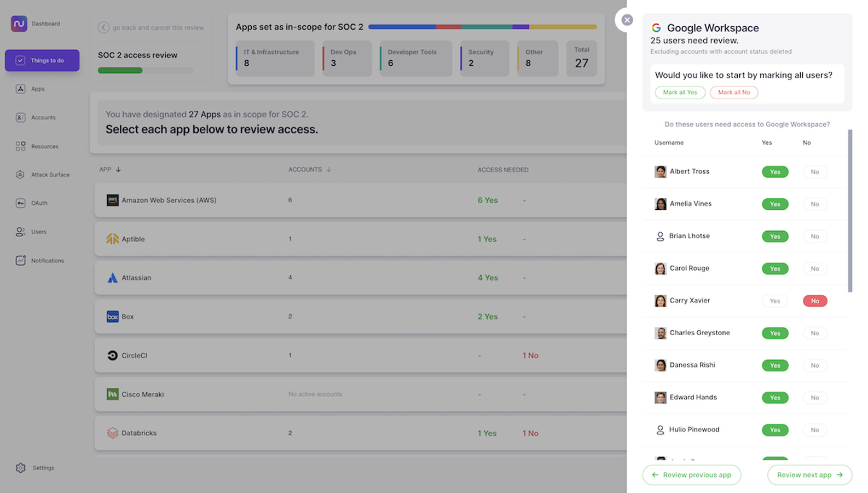Set Edward Hands to No
This screenshot has height=493, width=868.
[815, 398]
